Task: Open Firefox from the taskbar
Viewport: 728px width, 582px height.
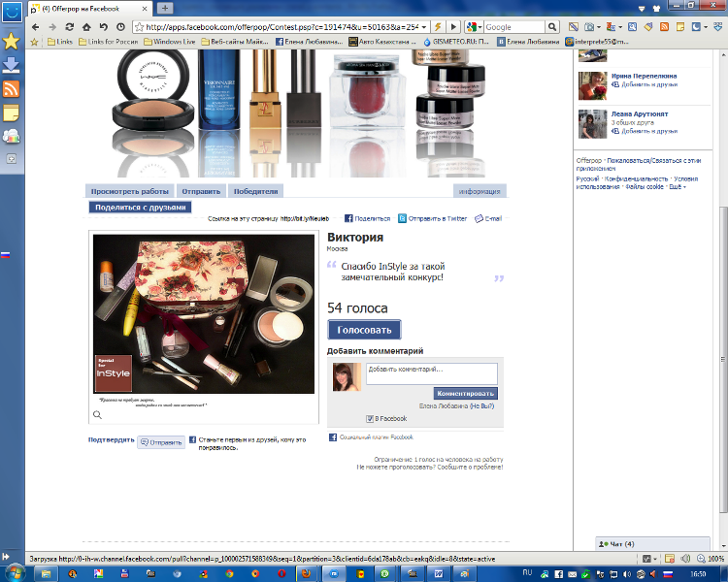Action: (x=306, y=573)
